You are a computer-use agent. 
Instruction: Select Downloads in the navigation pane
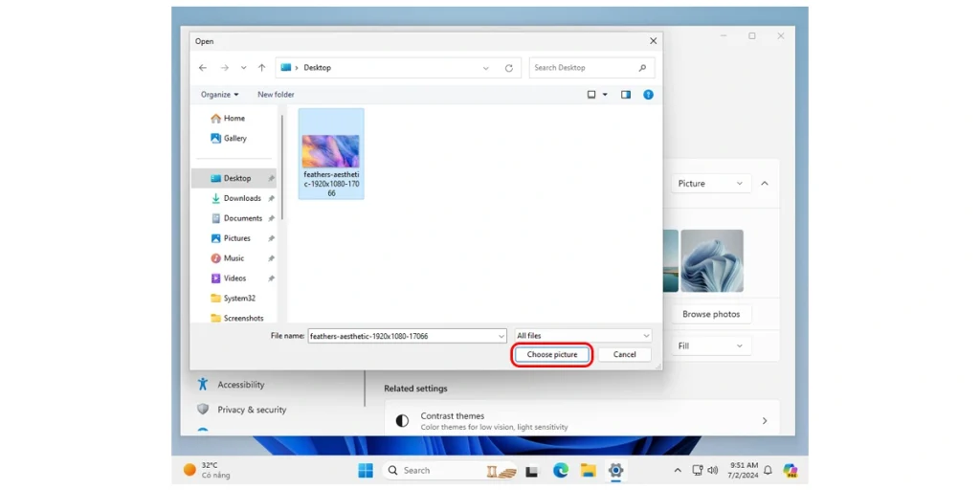(x=241, y=198)
